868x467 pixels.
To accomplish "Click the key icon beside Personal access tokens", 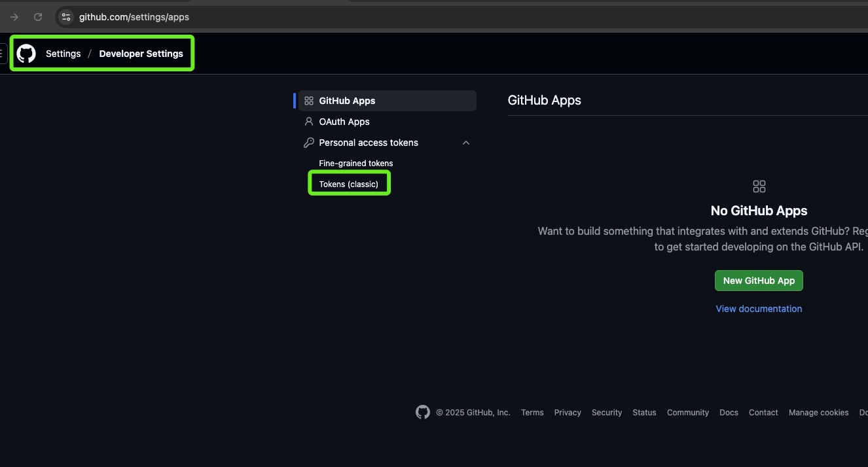I will tap(309, 143).
